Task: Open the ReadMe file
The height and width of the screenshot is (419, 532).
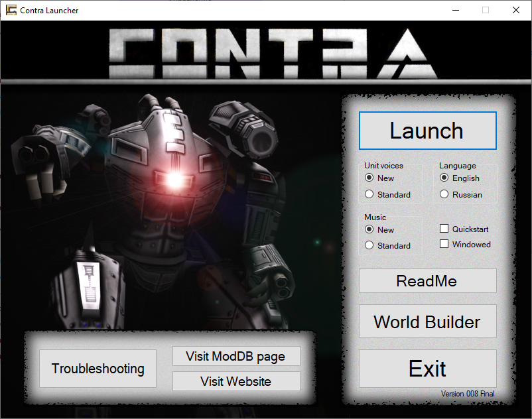Action: click(x=427, y=280)
